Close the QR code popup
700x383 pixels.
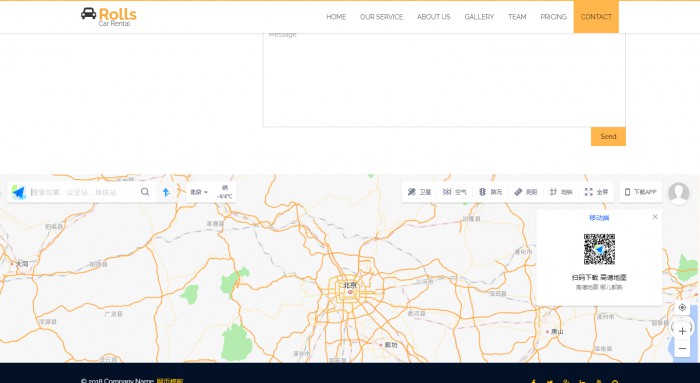[x=655, y=217]
